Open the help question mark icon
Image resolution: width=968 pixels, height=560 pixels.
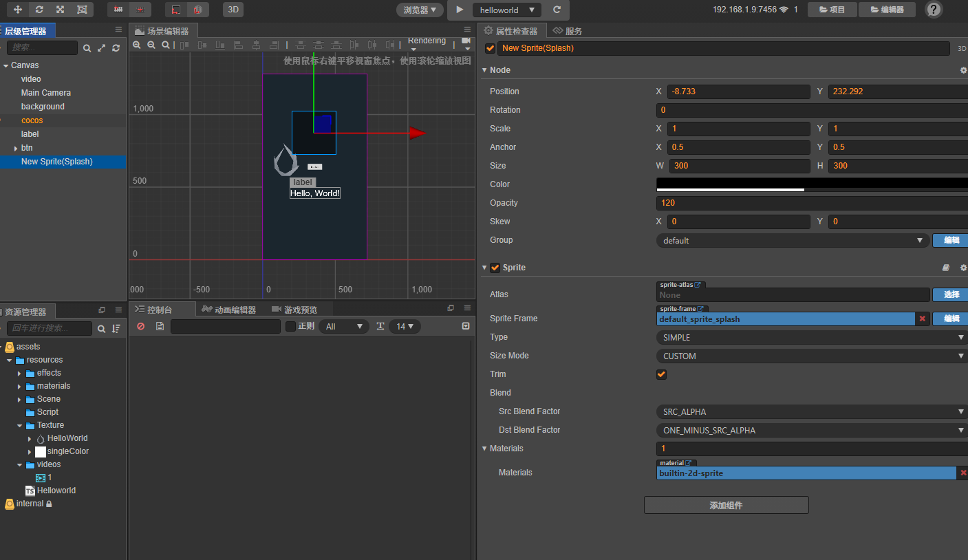[x=933, y=10]
